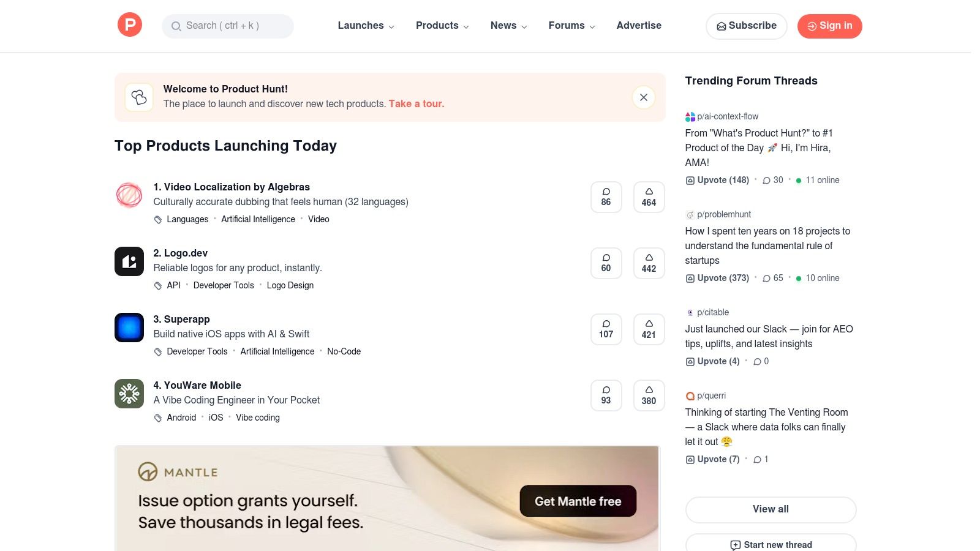Upvote Hira's AMA forum thread
This screenshot has height=551, width=980.
(717, 180)
